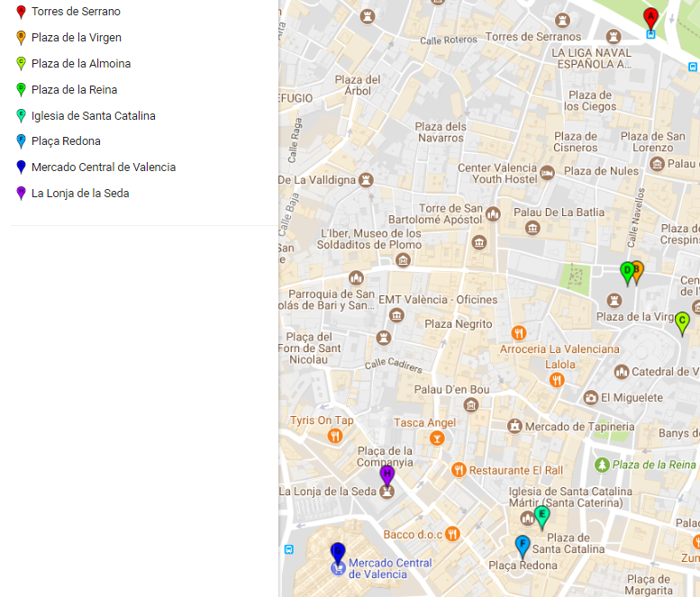The width and height of the screenshot is (700, 597).
Task: Click the Mercado Central de Valencia map label
Action: (x=390, y=568)
